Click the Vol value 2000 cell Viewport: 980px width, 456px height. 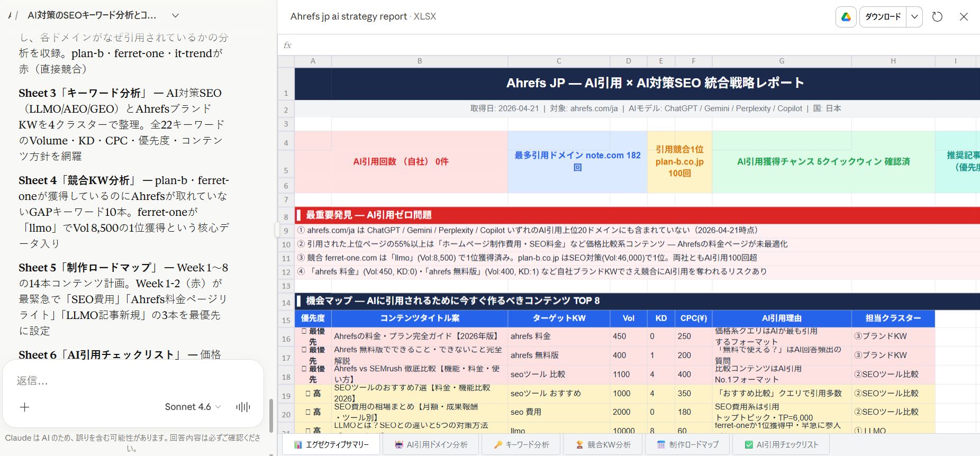click(629, 412)
